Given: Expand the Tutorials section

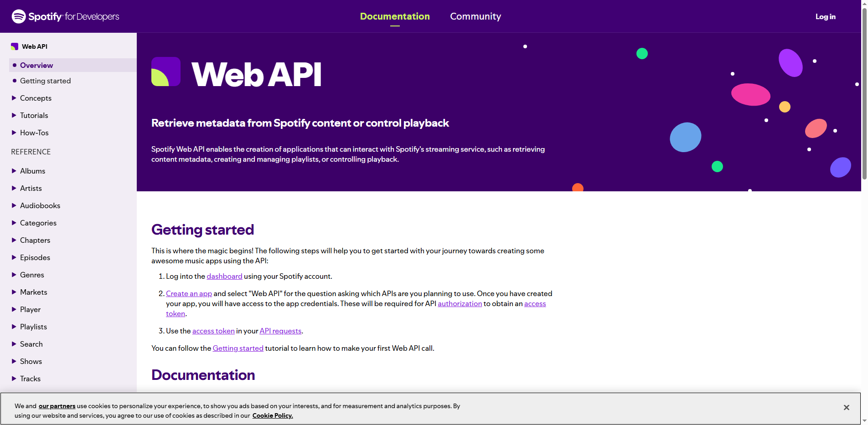Looking at the screenshot, I should click(x=34, y=115).
